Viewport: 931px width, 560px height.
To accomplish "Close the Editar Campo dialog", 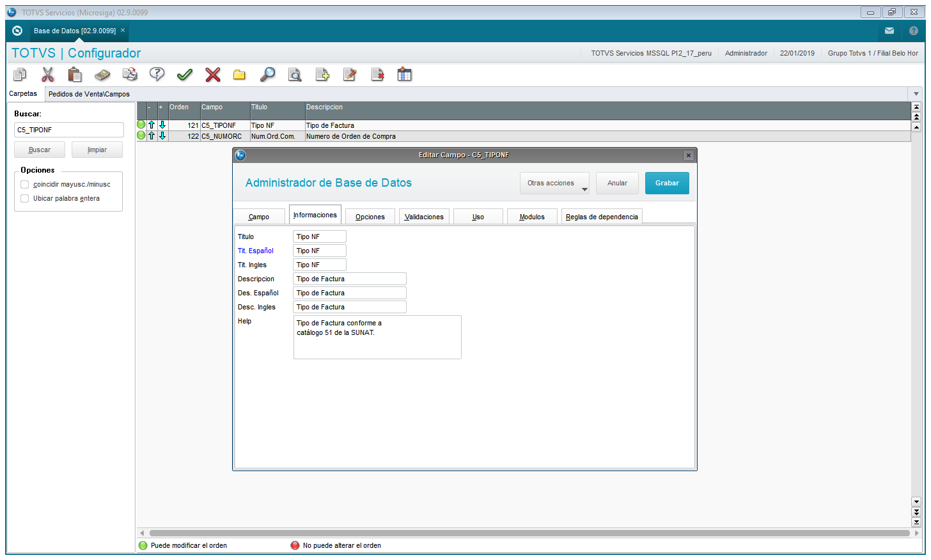I will click(689, 155).
